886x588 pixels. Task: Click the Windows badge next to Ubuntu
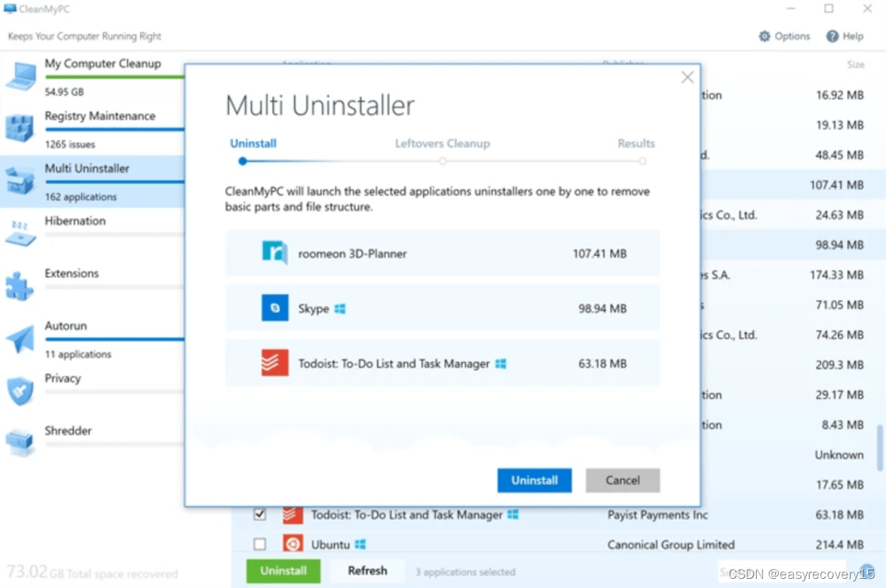(x=360, y=545)
